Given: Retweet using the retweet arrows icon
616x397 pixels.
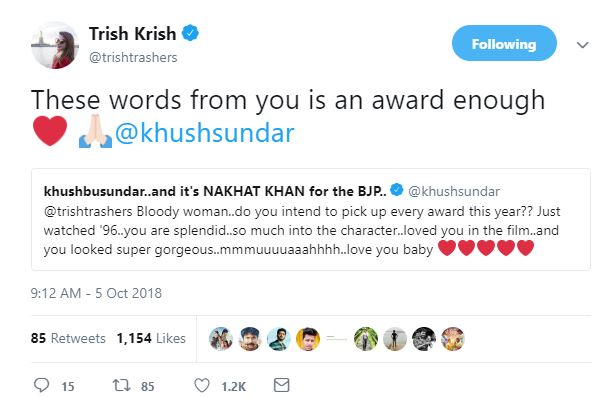Looking at the screenshot, I should coord(121,385).
